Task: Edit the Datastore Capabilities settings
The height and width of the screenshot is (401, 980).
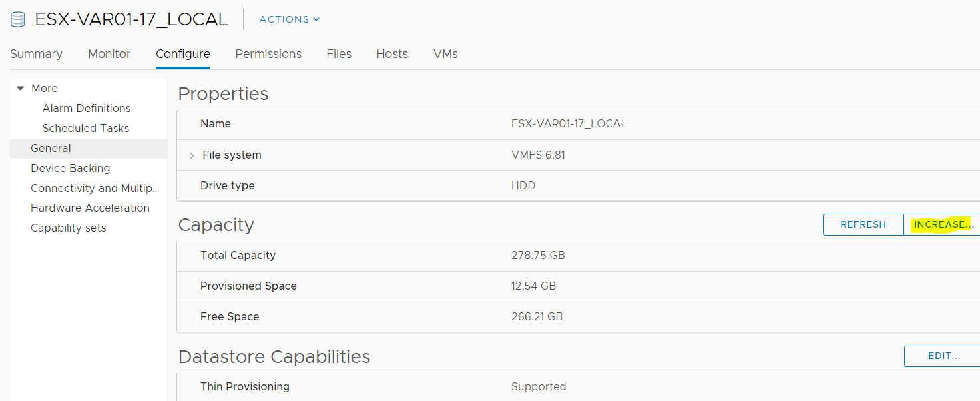Action: point(943,356)
